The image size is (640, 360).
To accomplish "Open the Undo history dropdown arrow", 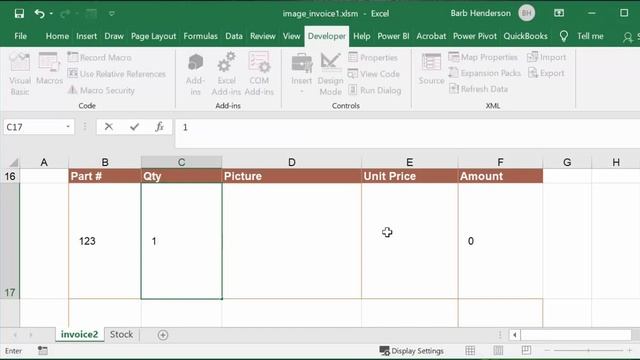I will [x=51, y=13].
